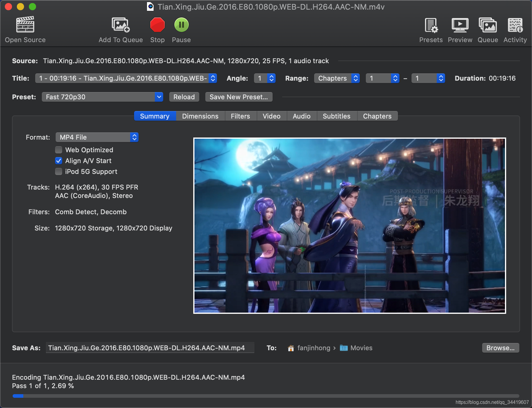532x408 pixels.
Task: Minimize the window with yellow button
Action: point(20,7)
